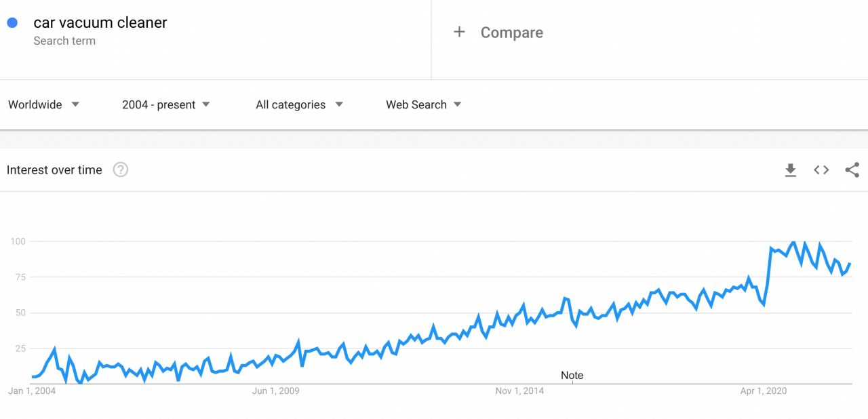Download the interest over time data

click(x=790, y=170)
